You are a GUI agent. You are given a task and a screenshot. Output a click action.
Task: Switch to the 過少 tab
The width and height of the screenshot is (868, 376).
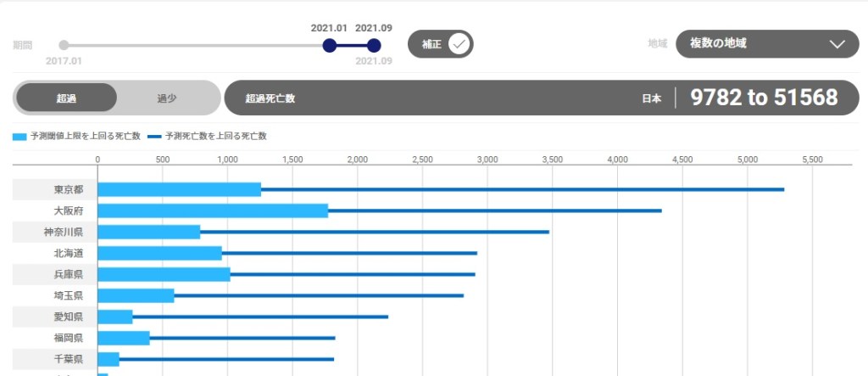[x=167, y=98]
